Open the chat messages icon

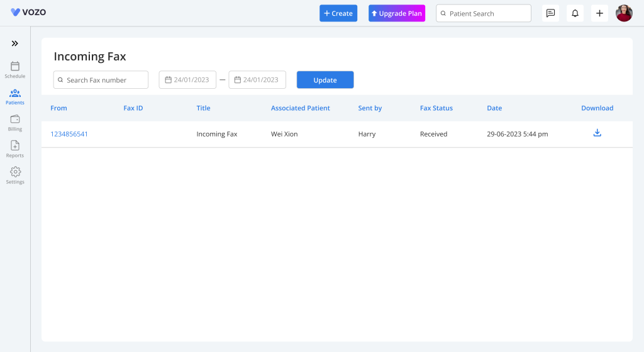[550, 13]
